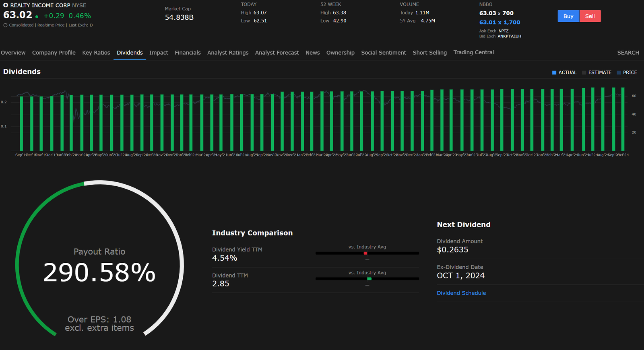View the Trading Central tab

pos(473,53)
